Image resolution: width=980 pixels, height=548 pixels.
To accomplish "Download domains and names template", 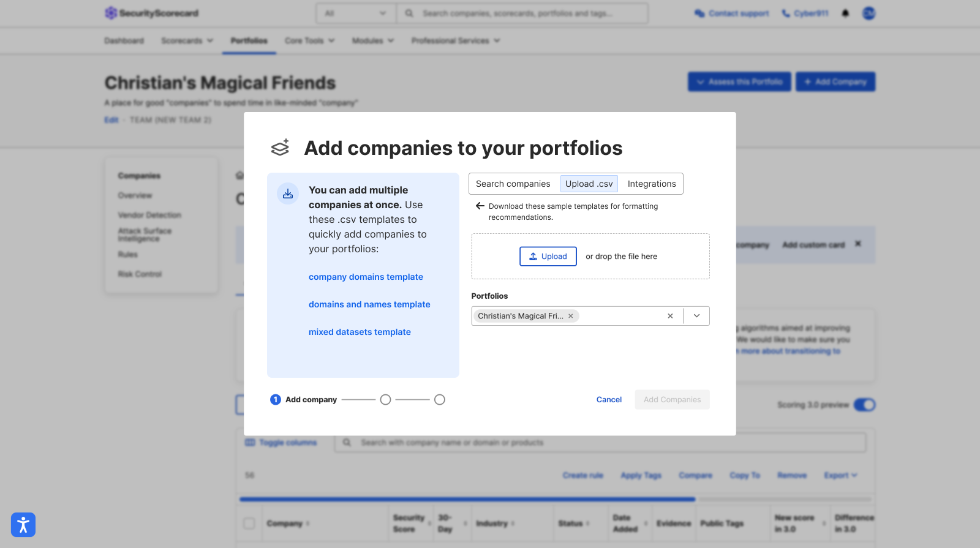I will [369, 304].
